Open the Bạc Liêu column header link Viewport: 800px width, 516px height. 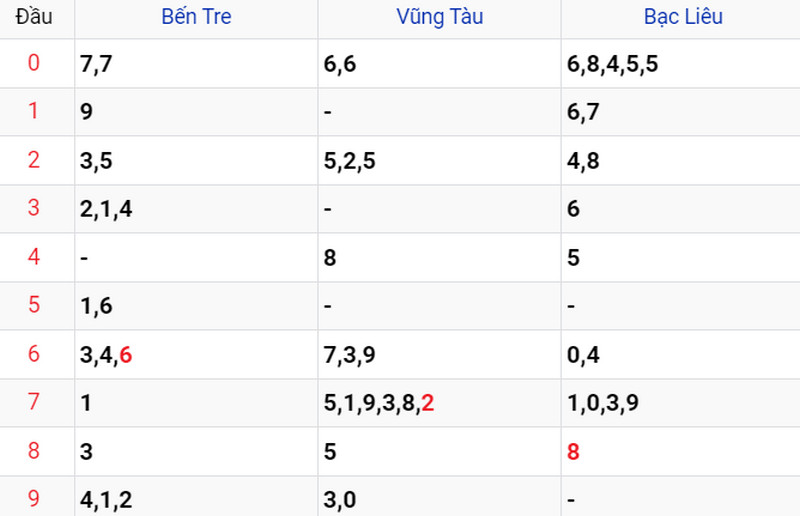tap(683, 17)
